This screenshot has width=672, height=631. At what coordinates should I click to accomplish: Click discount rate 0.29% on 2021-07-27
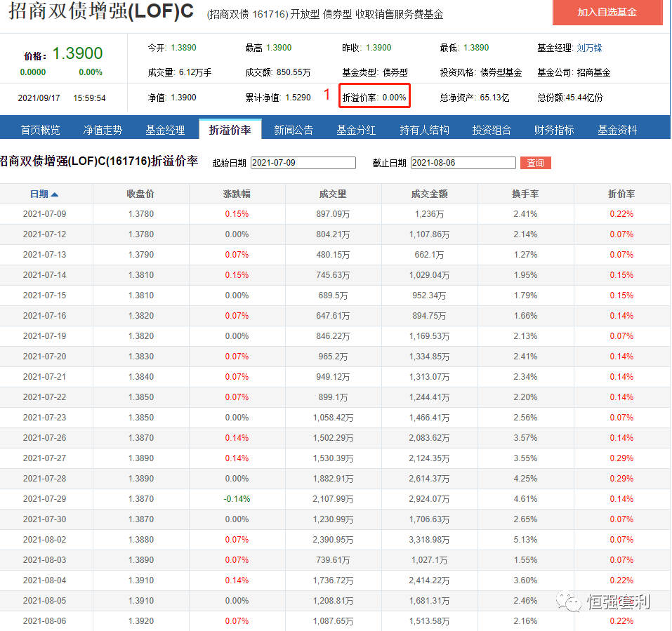(x=621, y=458)
